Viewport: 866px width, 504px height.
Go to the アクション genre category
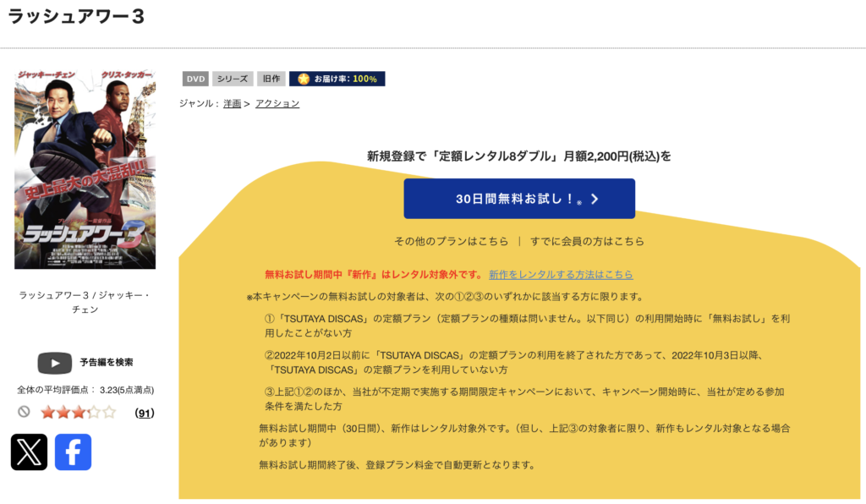pyautogui.click(x=277, y=103)
